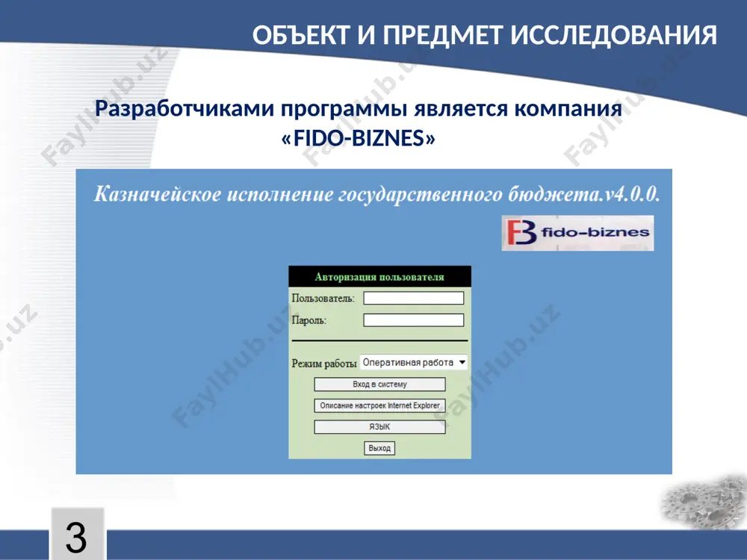Image resolution: width=747 pixels, height=560 pixels.
Task: Click the Выход exit button
Action: (379, 448)
